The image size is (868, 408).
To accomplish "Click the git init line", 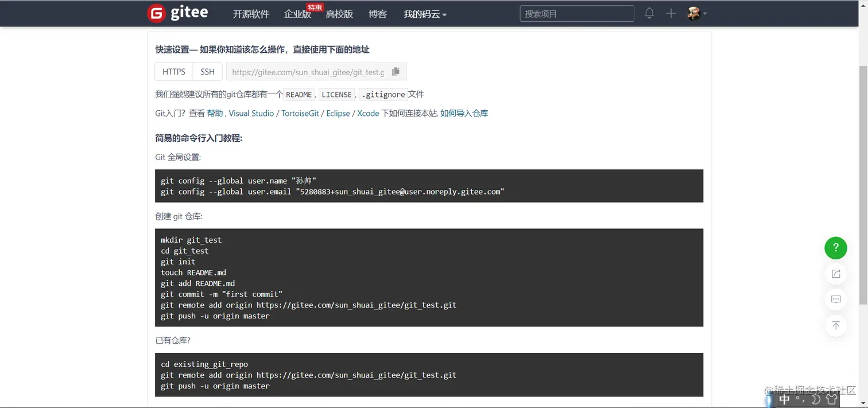I will 178,262.
